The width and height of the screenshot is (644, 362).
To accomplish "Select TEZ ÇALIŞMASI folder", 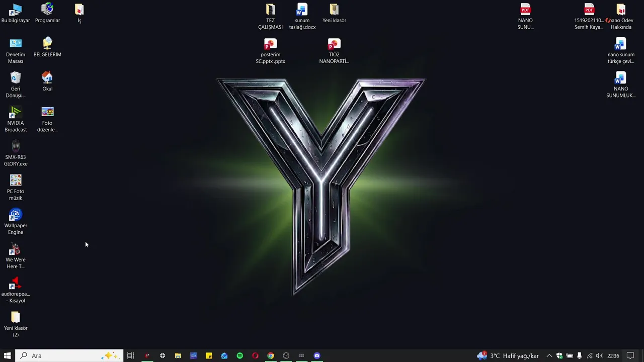I will point(271,17).
